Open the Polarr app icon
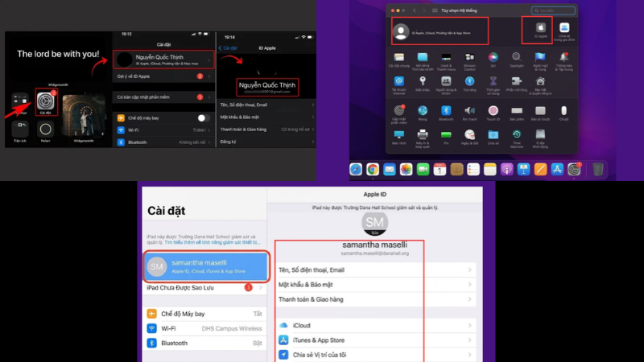The width and height of the screenshot is (644, 362). tap(45, 130)
